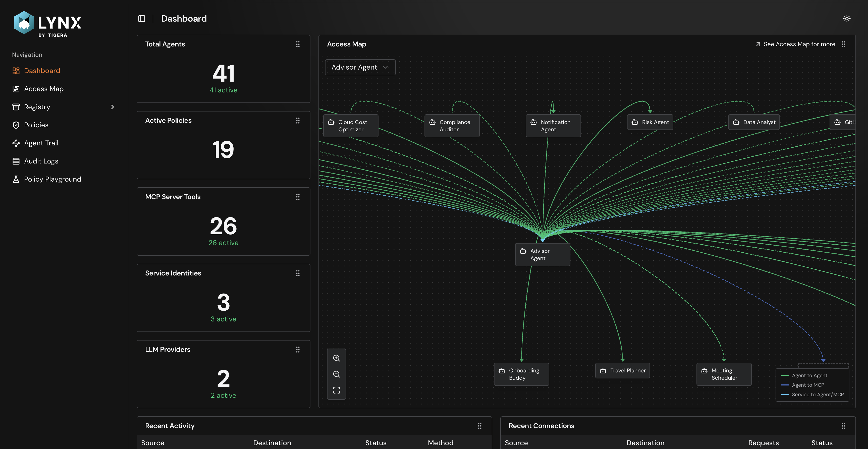This screenshot has height=449, width=868.
Task: Click the 26 active MCP tools count
Action: click(223, 243)
